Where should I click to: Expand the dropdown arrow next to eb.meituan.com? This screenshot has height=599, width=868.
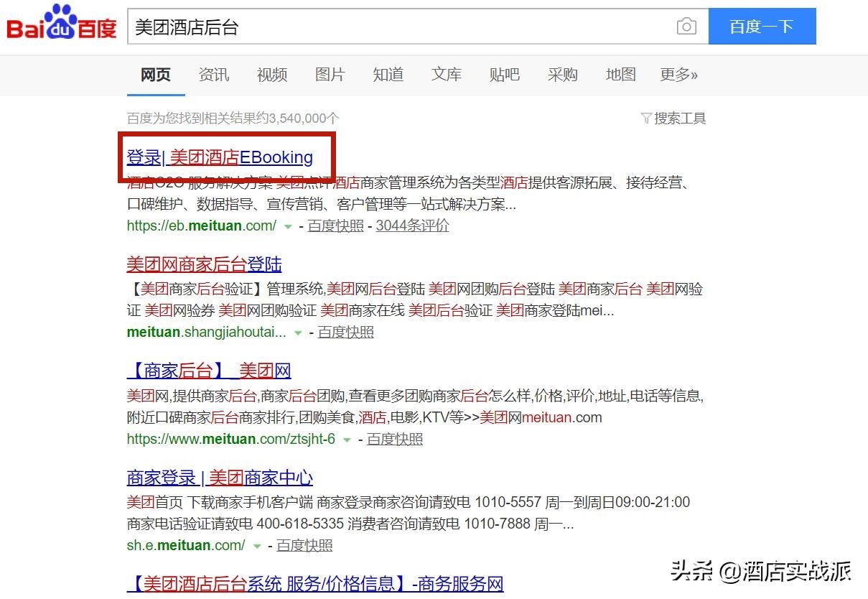pyautogui.click(x=288, y=226)
